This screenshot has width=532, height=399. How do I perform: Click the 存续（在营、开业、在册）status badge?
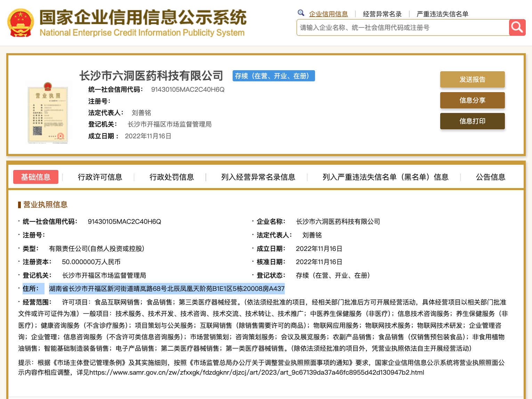point(273,76)
